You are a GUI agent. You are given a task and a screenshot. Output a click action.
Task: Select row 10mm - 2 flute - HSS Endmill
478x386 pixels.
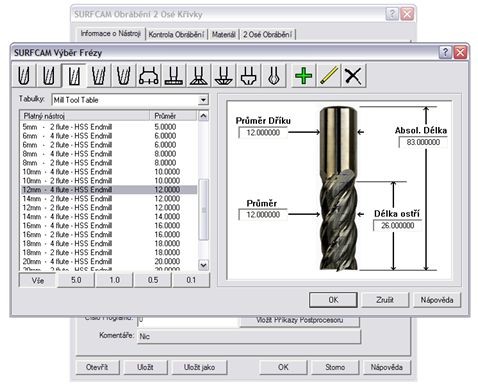[x=109, y=181]
